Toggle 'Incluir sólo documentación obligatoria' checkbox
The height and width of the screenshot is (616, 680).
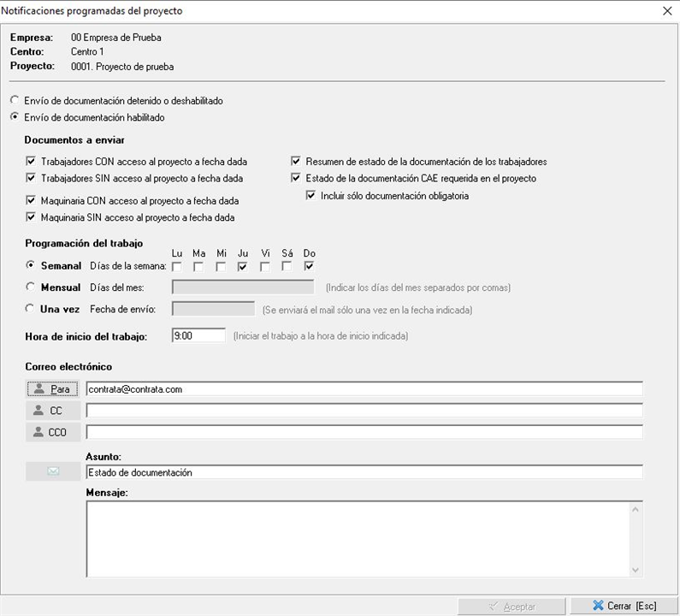(311, 196)
